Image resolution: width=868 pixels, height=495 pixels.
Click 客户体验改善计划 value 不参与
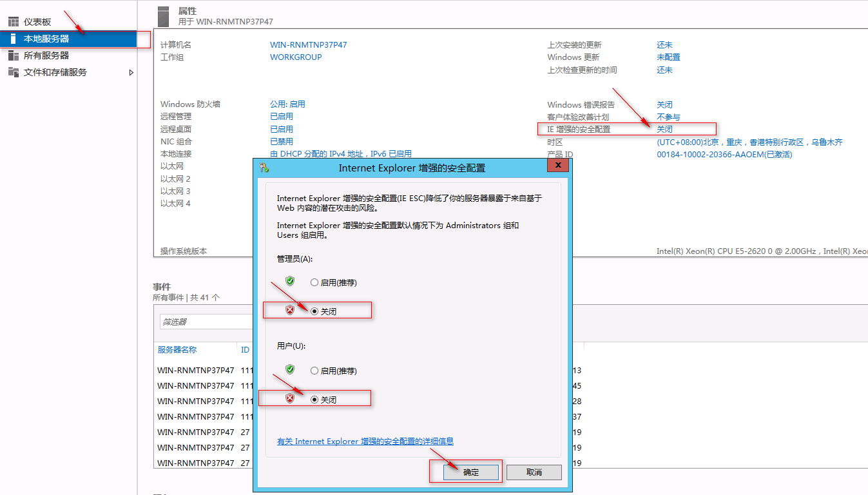668,117
